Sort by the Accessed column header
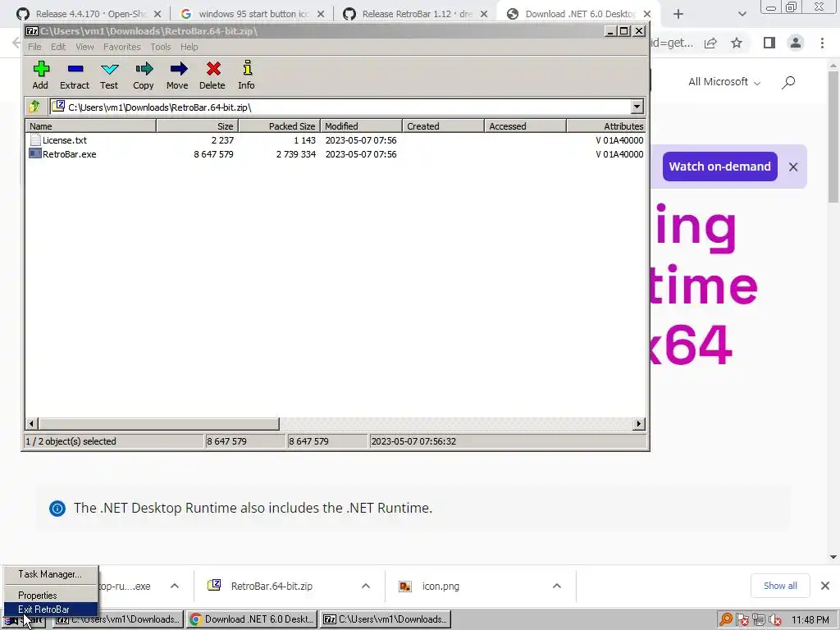This screenshot has width=840, height=630. click(x=525, y=126)
